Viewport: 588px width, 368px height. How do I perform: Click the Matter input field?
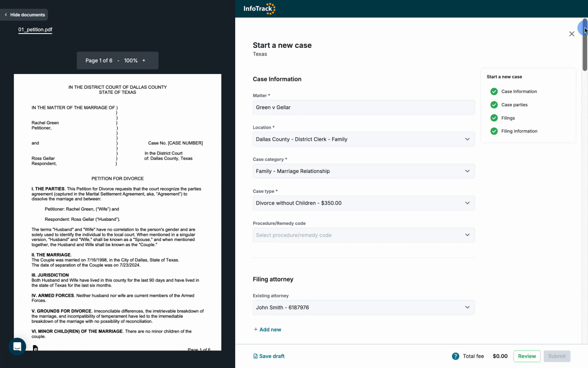pos(364,107)
